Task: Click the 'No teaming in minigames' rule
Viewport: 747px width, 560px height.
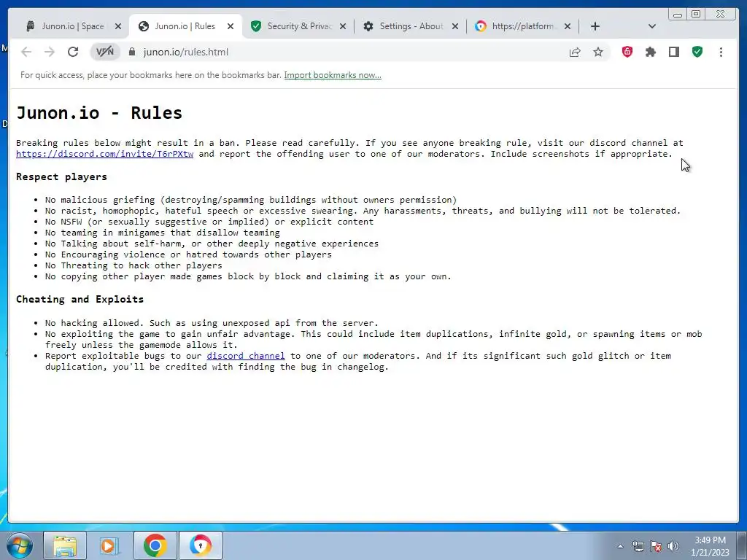Action: (163, 233)
